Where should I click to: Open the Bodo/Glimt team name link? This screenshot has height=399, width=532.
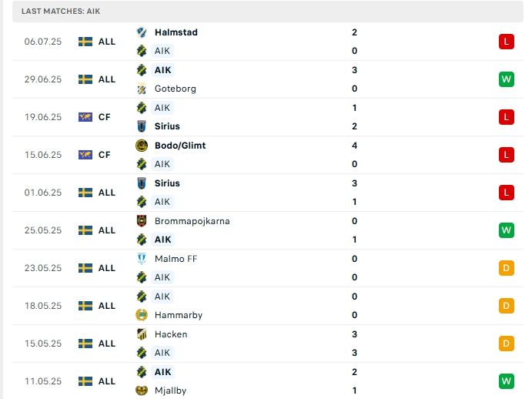click(179, 146)
